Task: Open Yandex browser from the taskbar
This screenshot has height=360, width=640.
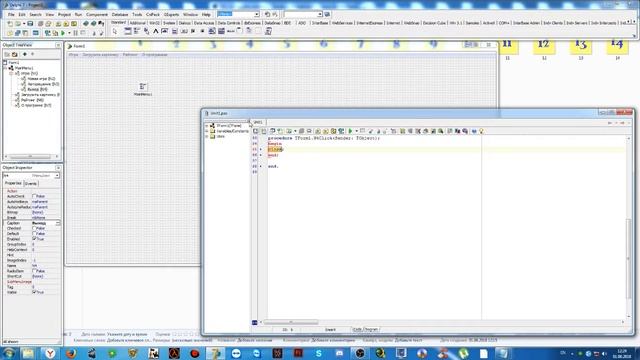Action: pos(50,353)
